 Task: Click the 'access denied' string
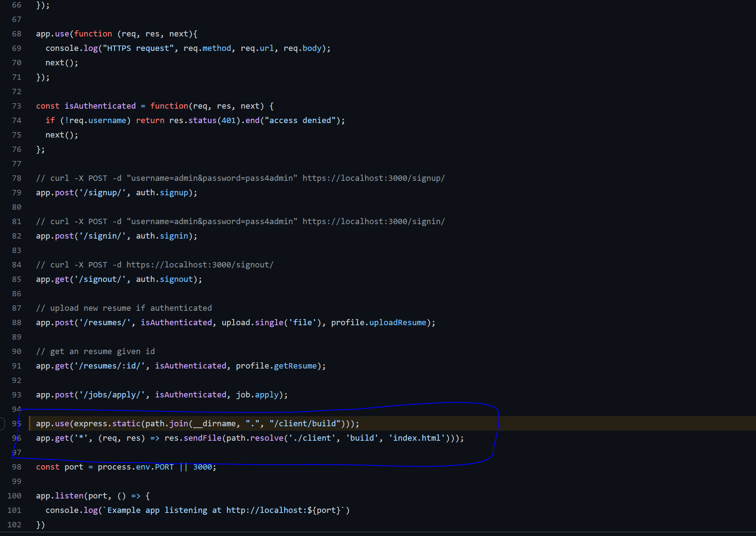click(x=303, y=121)
